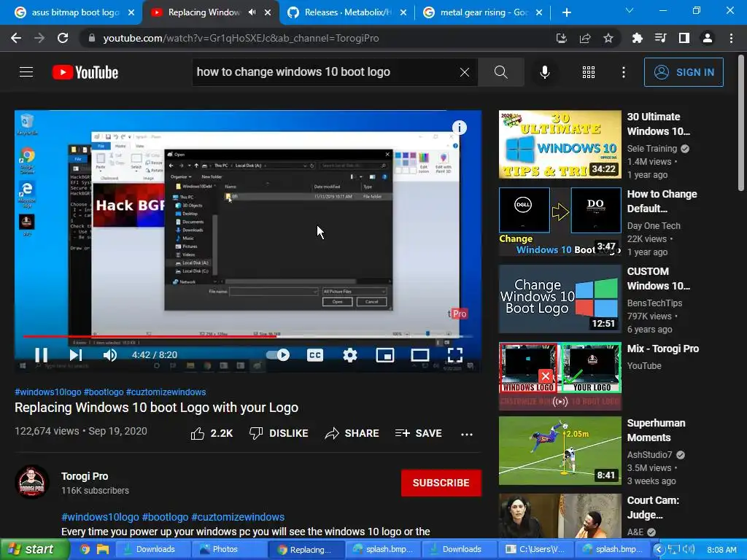Open the player settings gear
747x560 pixels.
pos(350,355)
